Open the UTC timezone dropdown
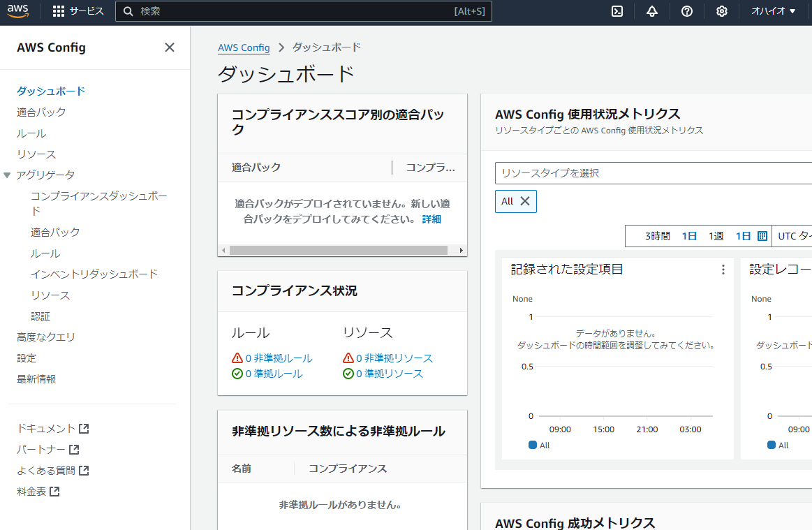The height and width of the screenshot is (530, 812). coord(792,236)
